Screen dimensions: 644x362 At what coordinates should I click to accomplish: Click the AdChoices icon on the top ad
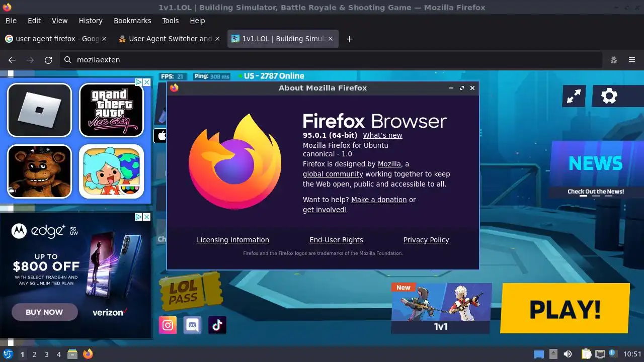click(138, 82)
